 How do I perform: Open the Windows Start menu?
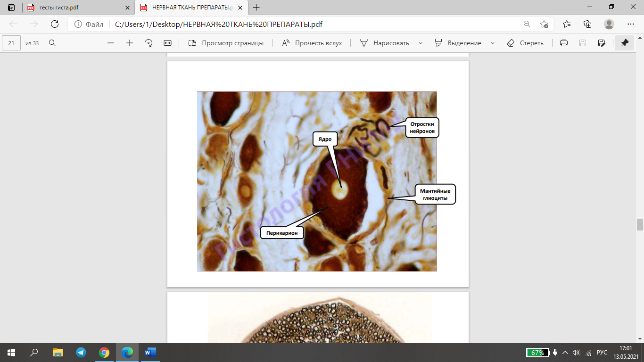[x=11, y=353]
